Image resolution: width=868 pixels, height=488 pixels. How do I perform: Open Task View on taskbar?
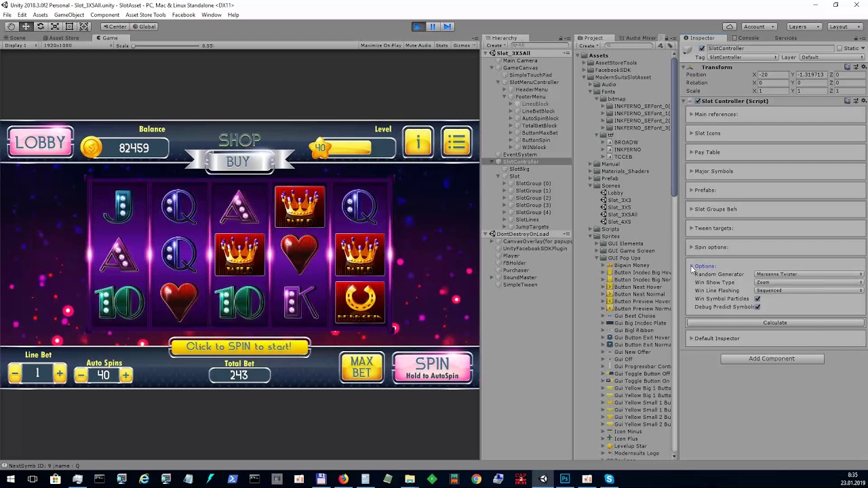coord(33,479)
